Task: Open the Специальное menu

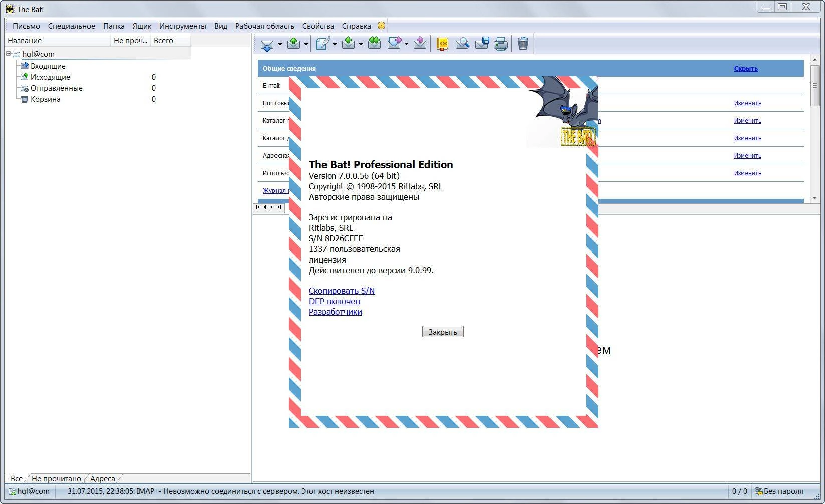Action: tap(72, 26)
